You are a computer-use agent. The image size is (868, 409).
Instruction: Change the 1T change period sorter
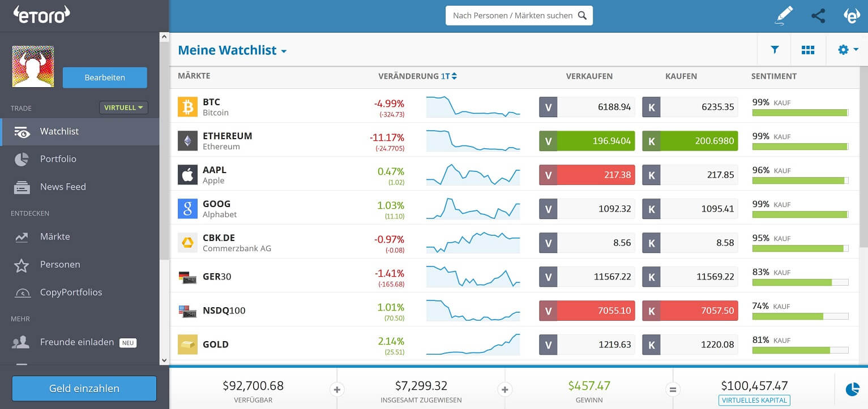448,76
